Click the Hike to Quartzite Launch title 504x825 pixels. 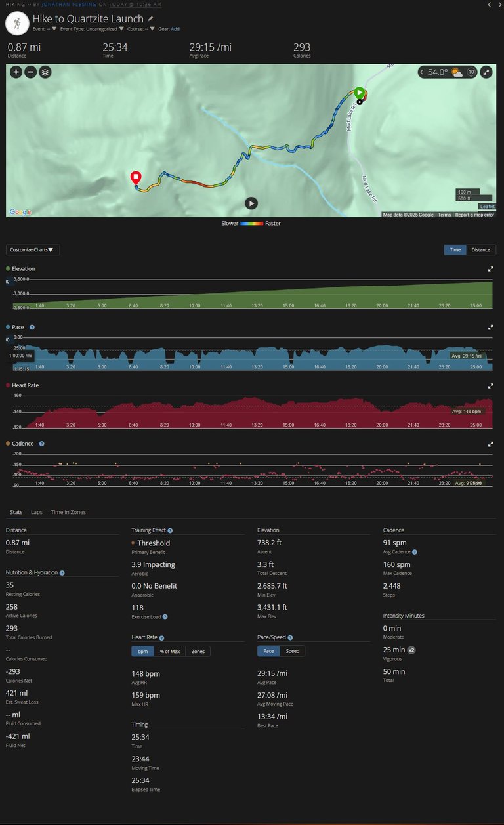(x=88, y=19)
